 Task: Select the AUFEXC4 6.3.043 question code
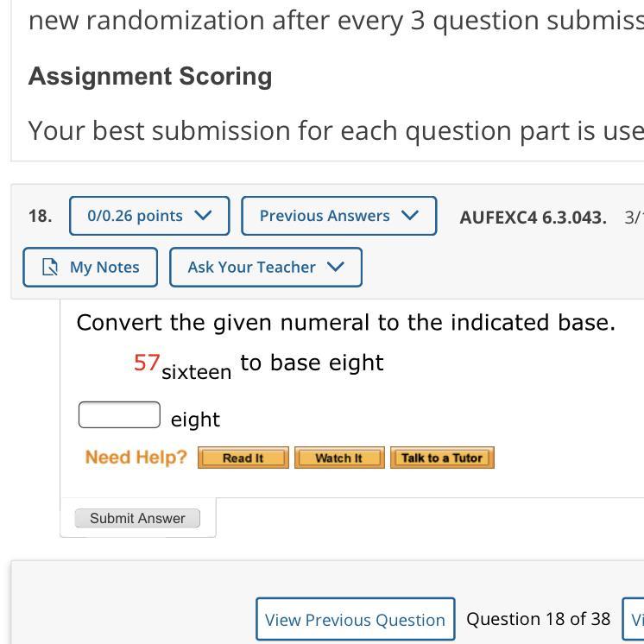[533, 217]
